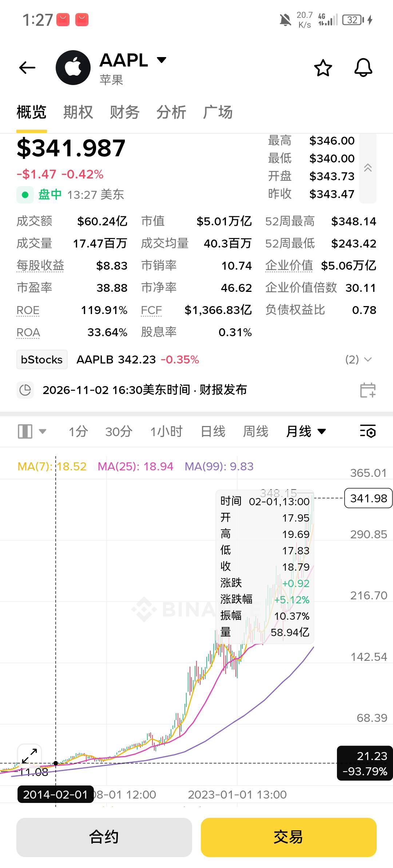
Task: Tap the back arrow icon
Action: (27, 68)
